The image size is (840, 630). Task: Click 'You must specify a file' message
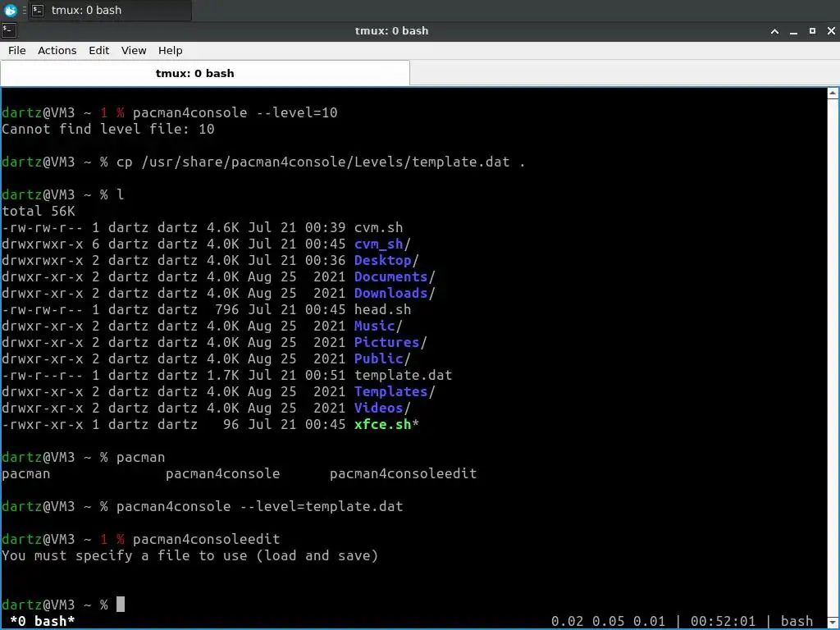tap(190, 555)
